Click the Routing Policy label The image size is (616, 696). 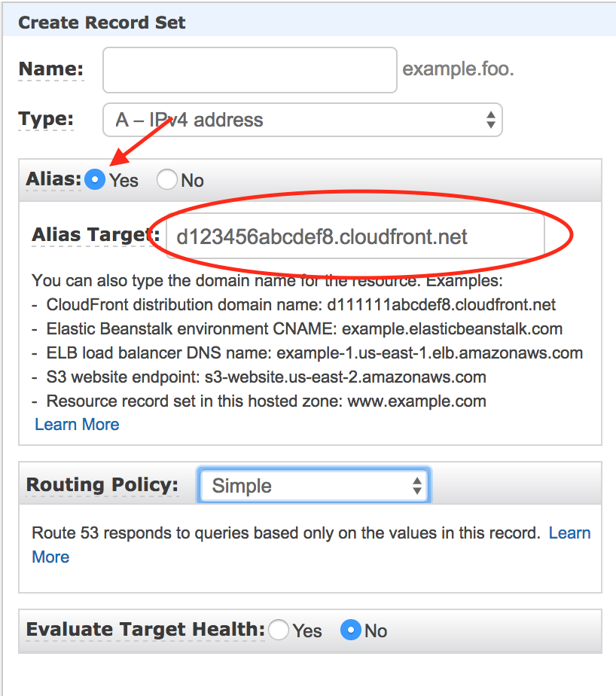tap(102, 485)
